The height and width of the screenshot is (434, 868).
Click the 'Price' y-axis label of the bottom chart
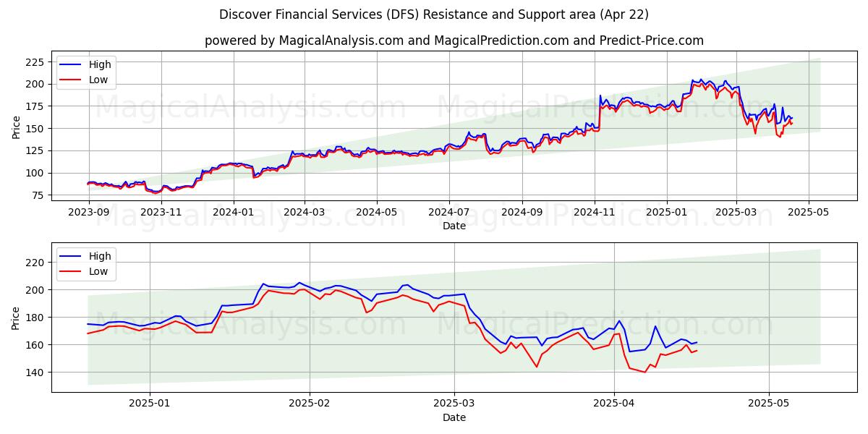tap(17, 318)
